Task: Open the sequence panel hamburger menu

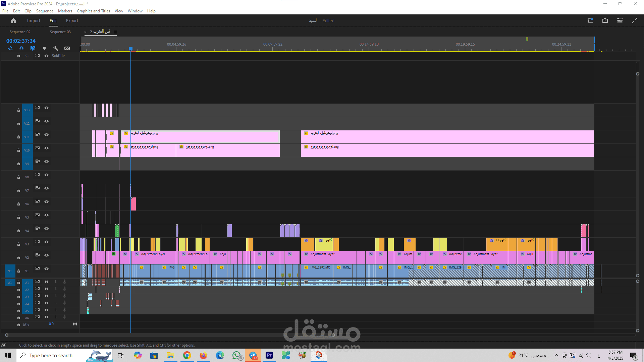Action: (115, 32)
